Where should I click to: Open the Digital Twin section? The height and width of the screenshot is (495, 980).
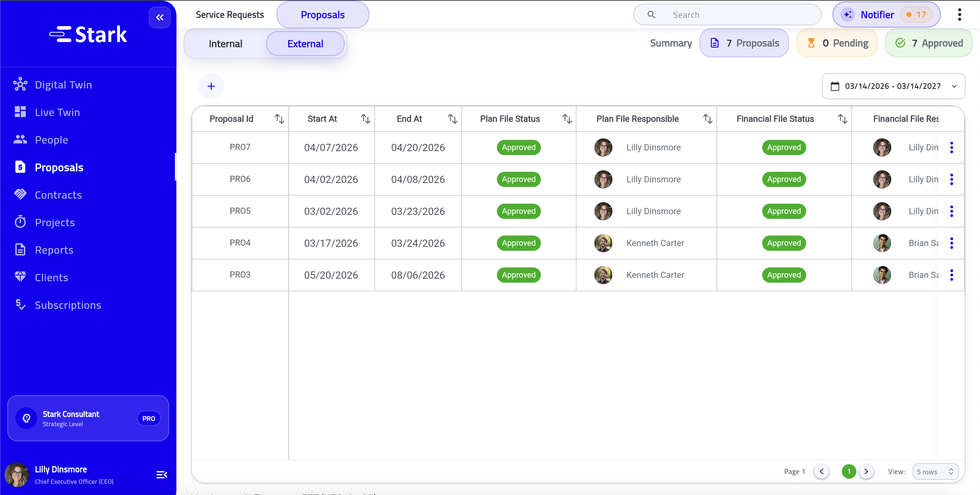(x=63, y=84)
